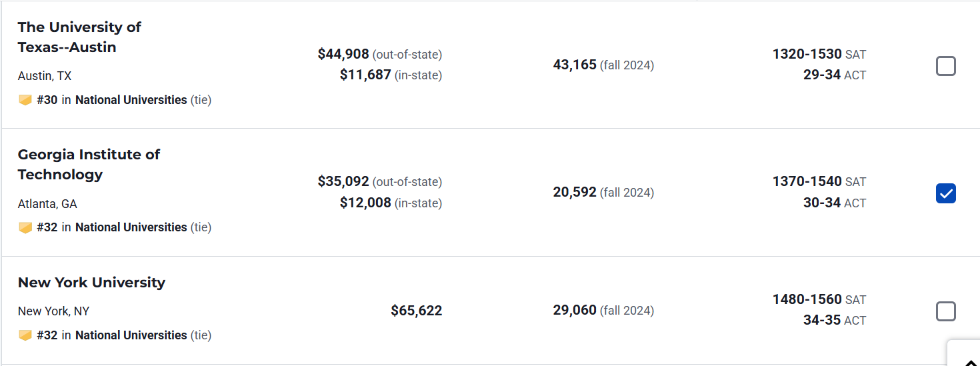The image size is (980, 366).
Task: Click Texas-Austin's $44,908 out-of-state tuition figure
Action: pyautogui.click(x=343, y=54)
